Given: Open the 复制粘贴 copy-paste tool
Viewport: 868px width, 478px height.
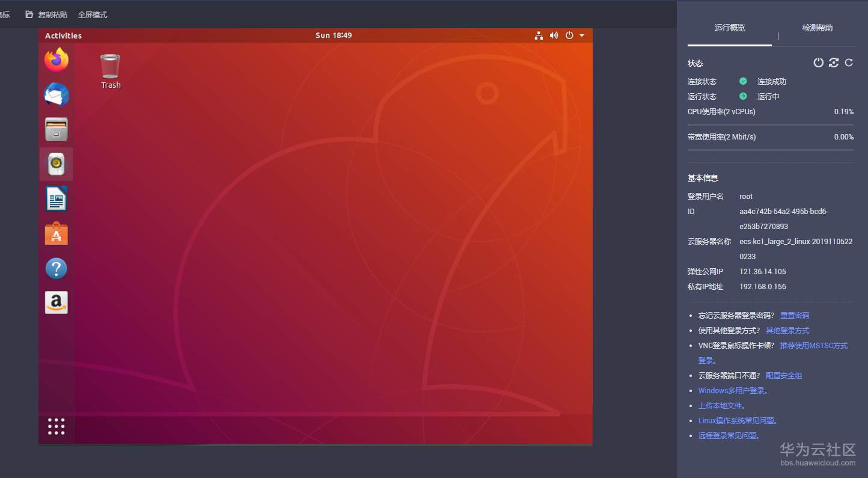Looking at the screenshot, I should point(46,14).
